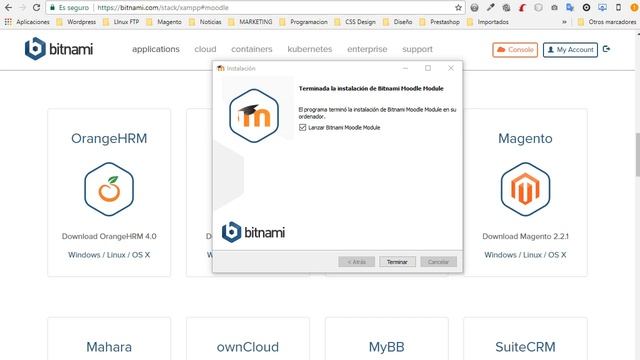Click the Bitnami logo in site header
The width and height of the screenshot is (640, 360).
59,49
